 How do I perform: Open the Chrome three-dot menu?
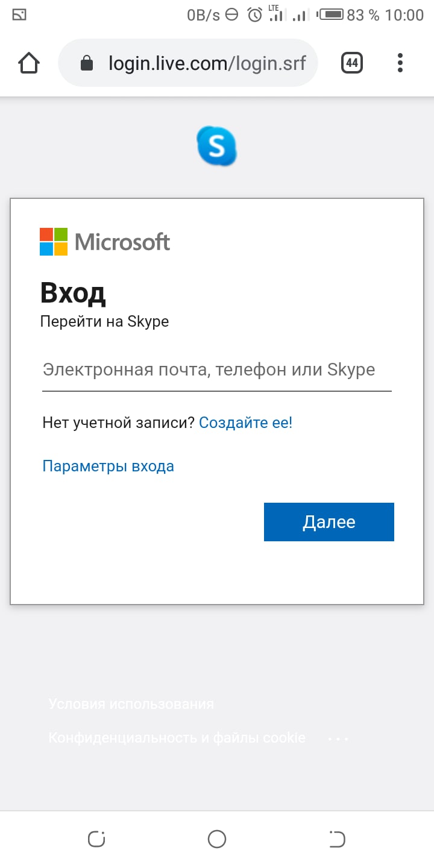pyautogui.click(x=400, y=63)
